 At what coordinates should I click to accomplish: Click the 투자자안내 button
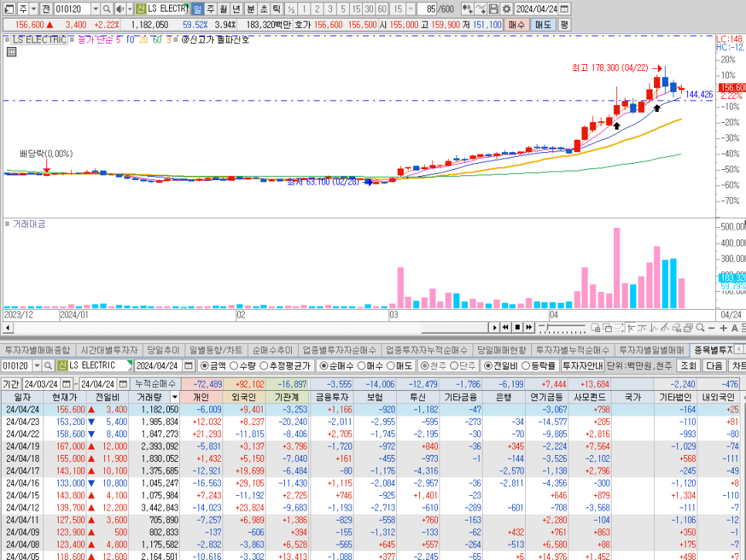[x=583, y=366]
